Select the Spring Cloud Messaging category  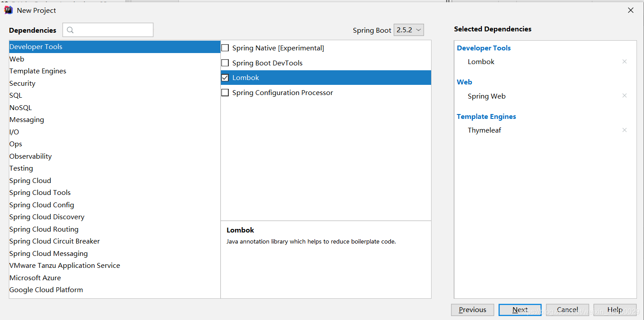click(115, 253)
